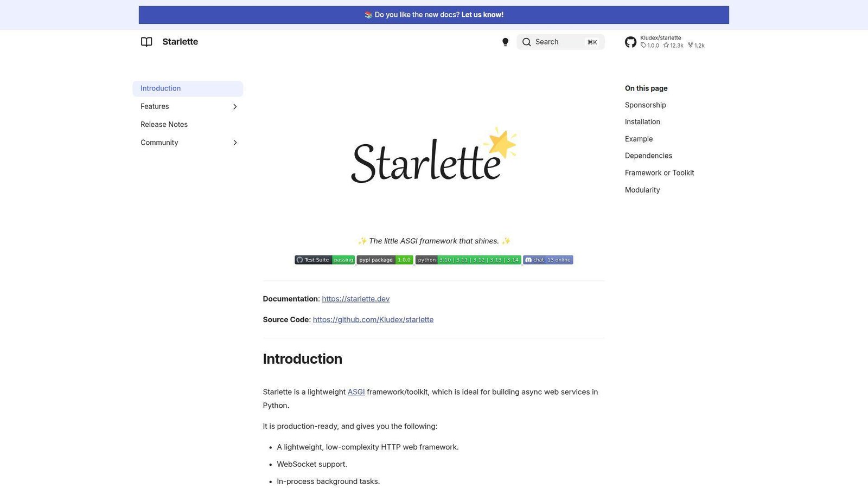
Task: Click the Starlette logo image
Action: click(x=433, y=156)
